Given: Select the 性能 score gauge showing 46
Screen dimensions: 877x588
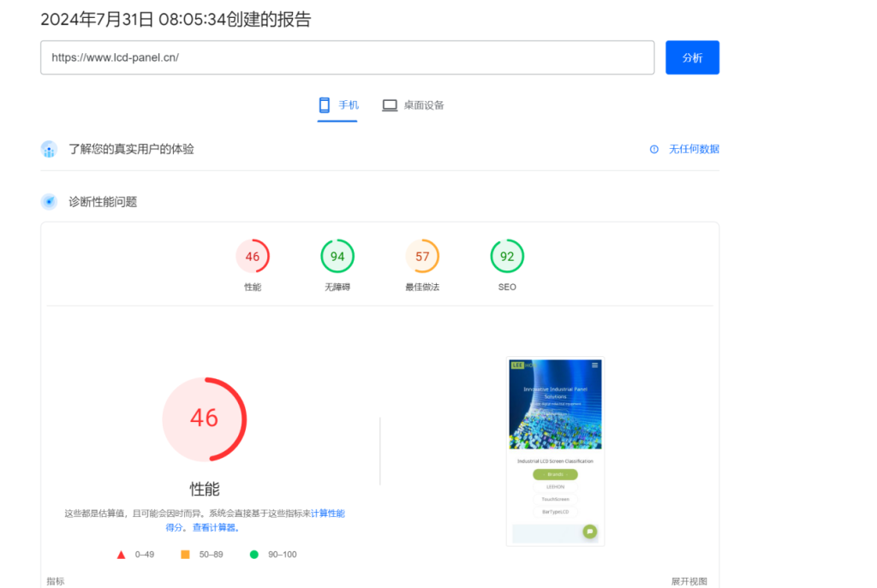Looking at the screenshot, I should 253,257.
